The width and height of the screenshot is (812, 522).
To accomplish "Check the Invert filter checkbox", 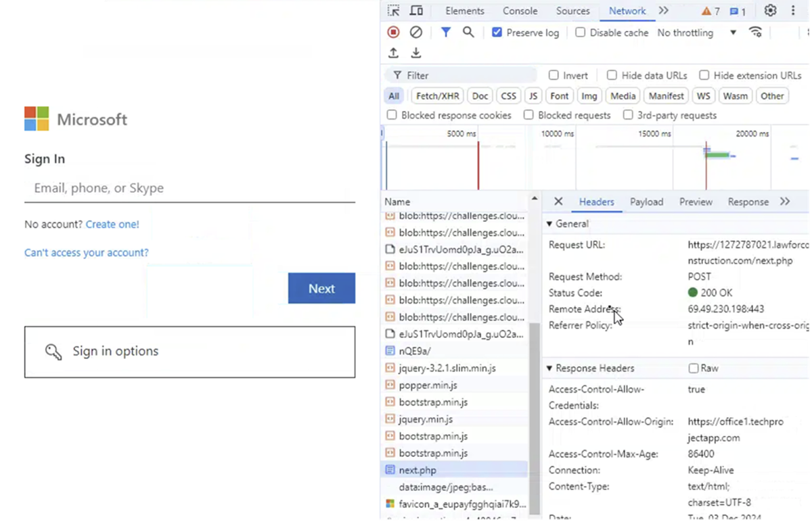I will pyautogui.click(x=554, y=75).
